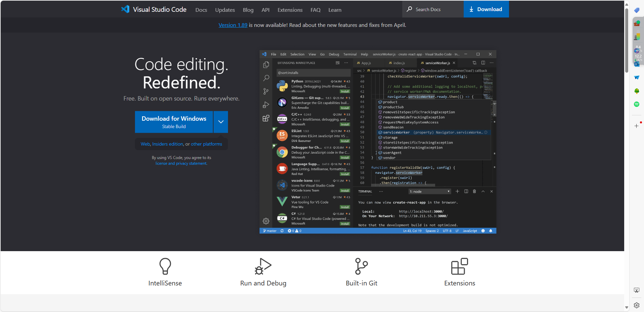Click the blue Download button in header
This screenshot has height=312, width=644.
pyautogui.click(x=486, y=9)
